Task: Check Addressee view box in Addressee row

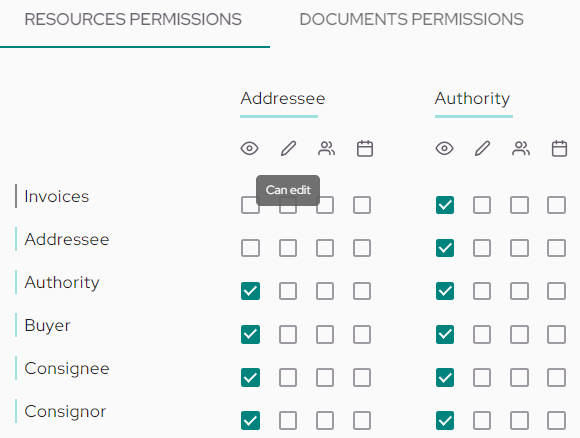Action: pyautogui.click(x=250, y=248)
